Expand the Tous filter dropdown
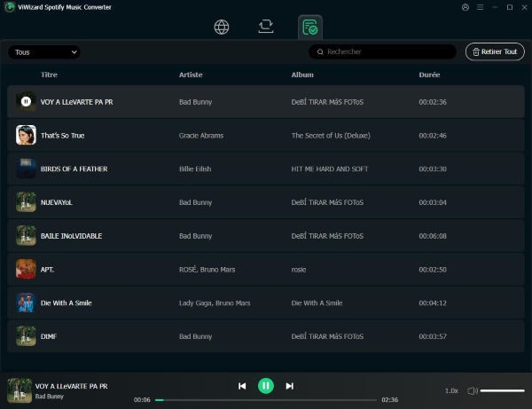Viewport: 532px width, 409px height. (x=44, y=52)
